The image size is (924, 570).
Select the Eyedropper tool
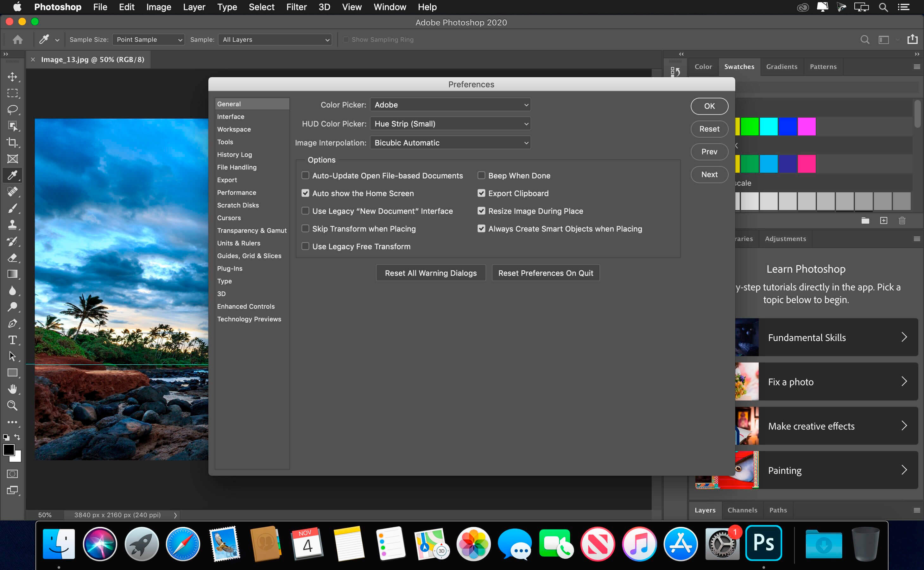coord(13,175)
